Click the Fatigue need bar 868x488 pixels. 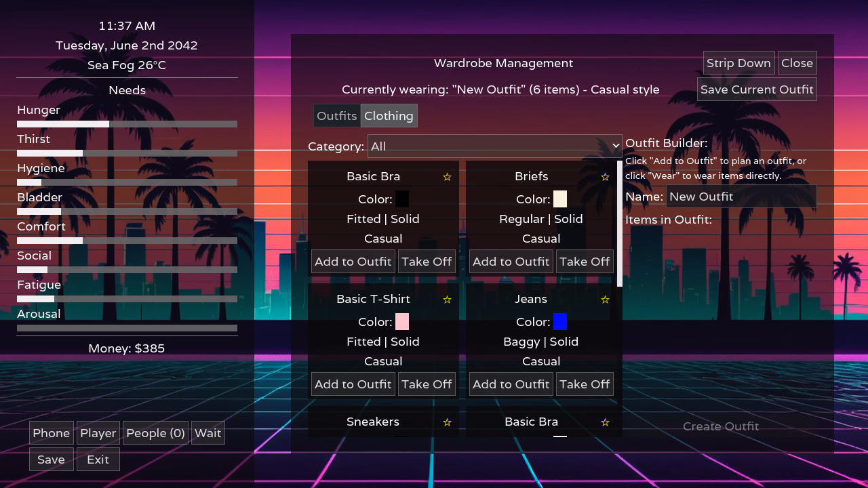(x=127, y=299)
